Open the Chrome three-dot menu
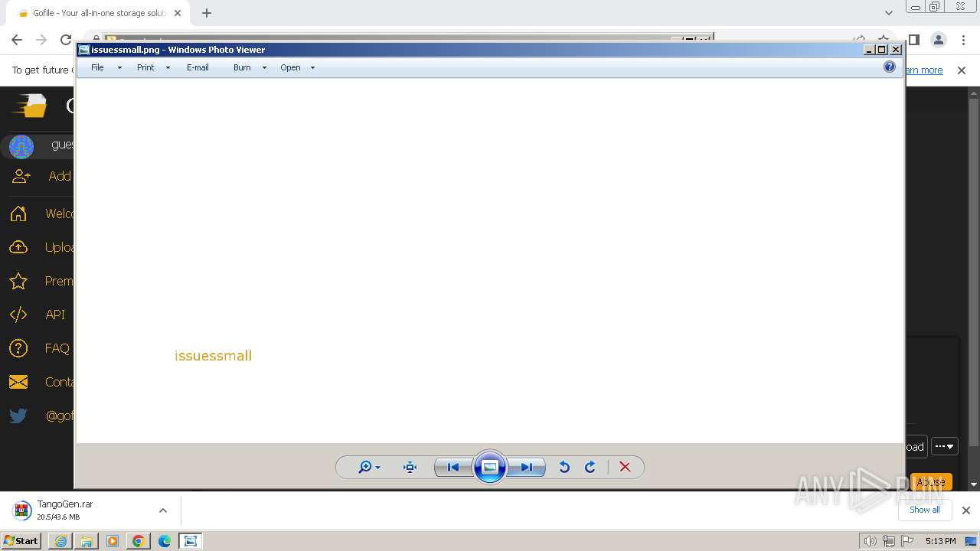Screen dimensions: 980x551 pos(965,40)
